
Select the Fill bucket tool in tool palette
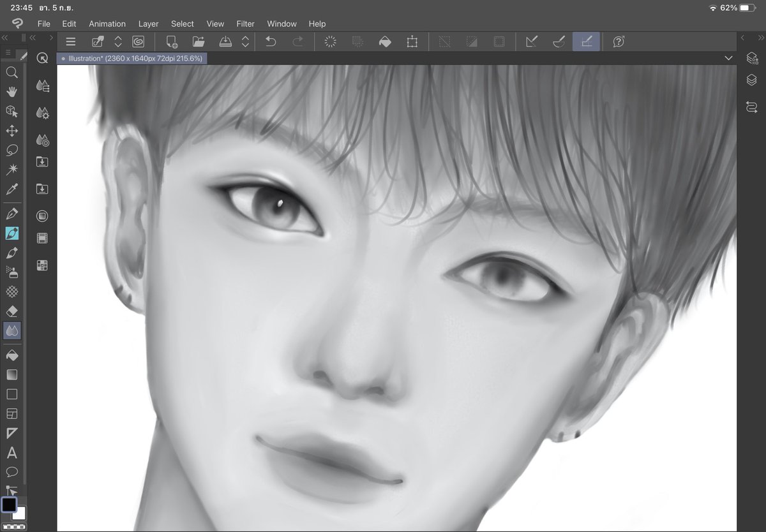pos(11,355)
